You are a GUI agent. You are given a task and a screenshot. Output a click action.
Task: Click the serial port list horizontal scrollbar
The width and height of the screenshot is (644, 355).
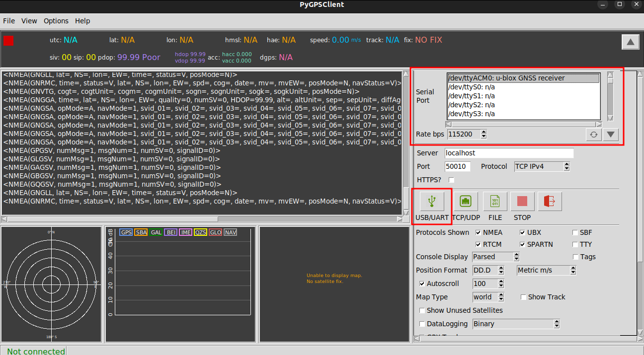(523, 124)
